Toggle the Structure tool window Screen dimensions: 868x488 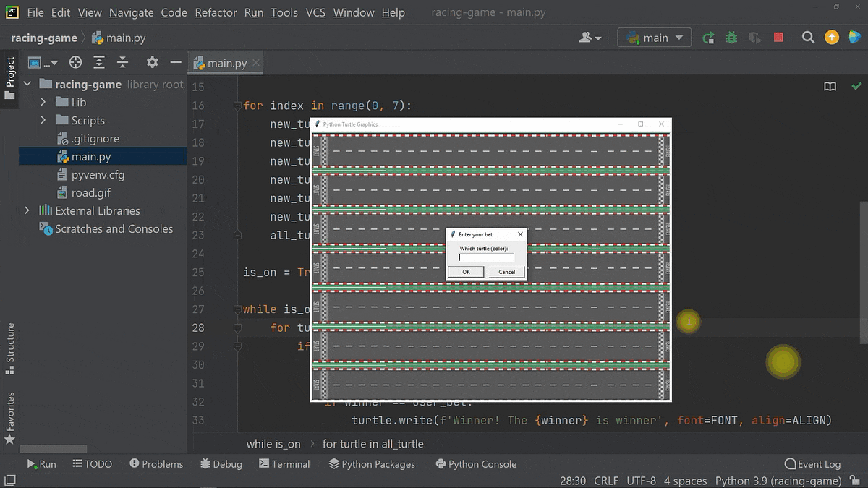(x=9, y=349)
